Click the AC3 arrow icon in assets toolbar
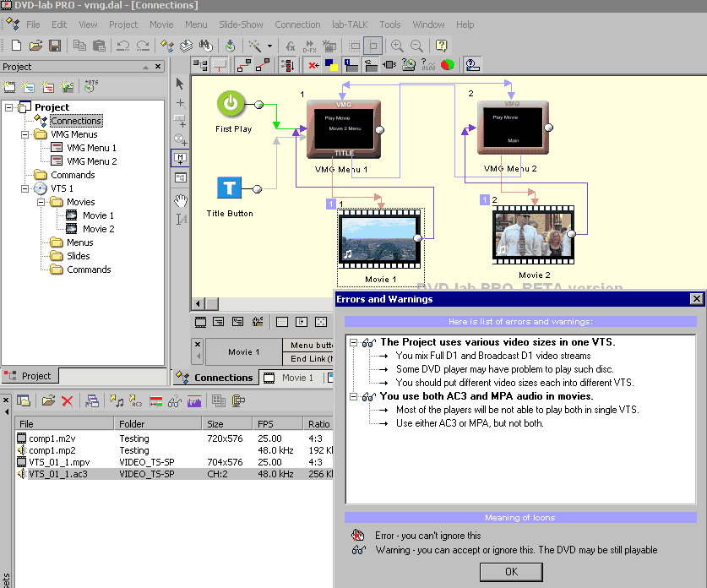The height and width of the screenshot is (588, 707). pos(135,400)
